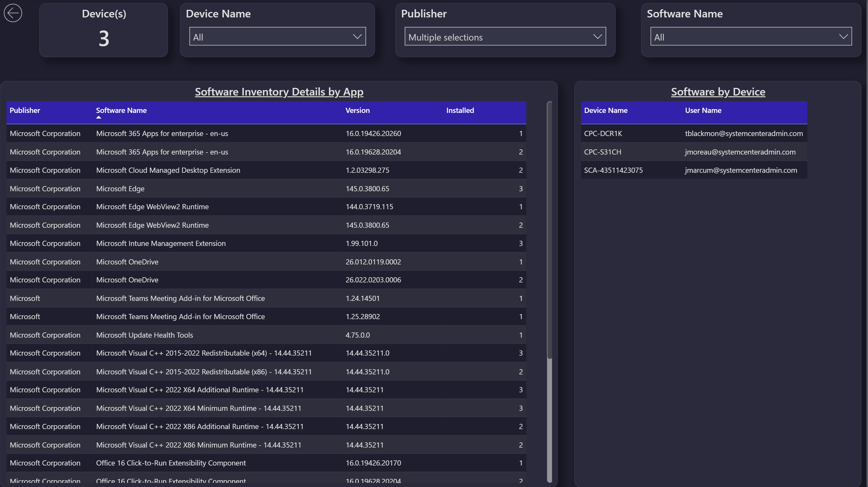
Task: Select device SCA-43511423075
Action: (613, 170)
